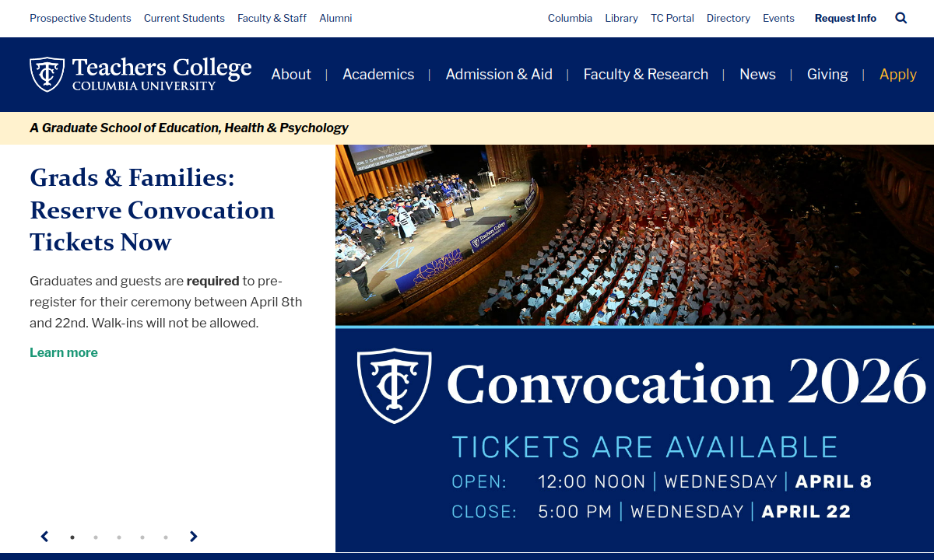This screenshot has height=560, width=934.
Task: Click the Learn more link
Action: coord(64,352)
